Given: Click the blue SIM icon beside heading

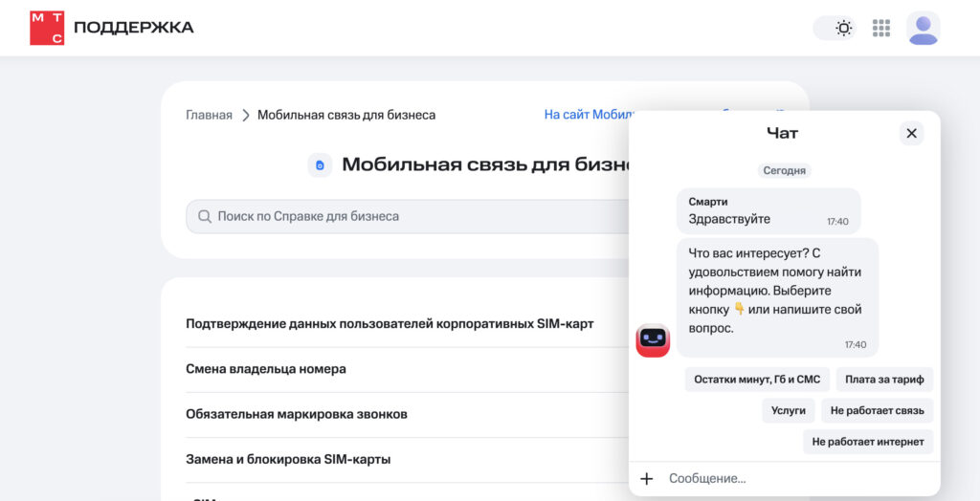Looking at the screenshot, I should click(x=320, y=164).
